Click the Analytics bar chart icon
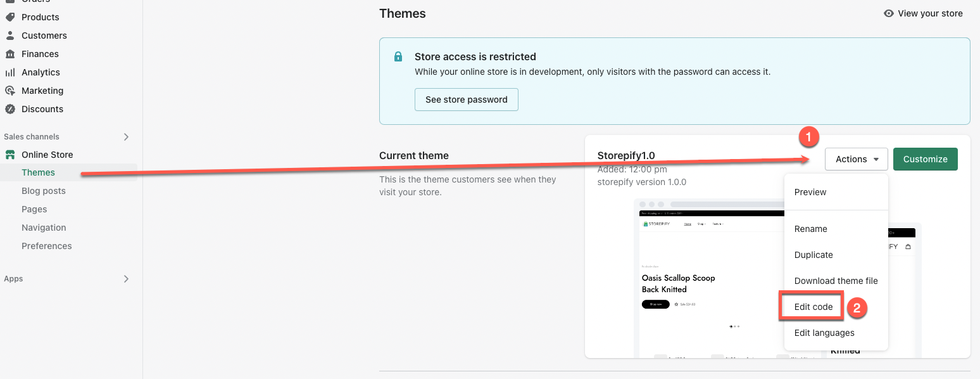980x379 pixels. [x=10, y=72]
